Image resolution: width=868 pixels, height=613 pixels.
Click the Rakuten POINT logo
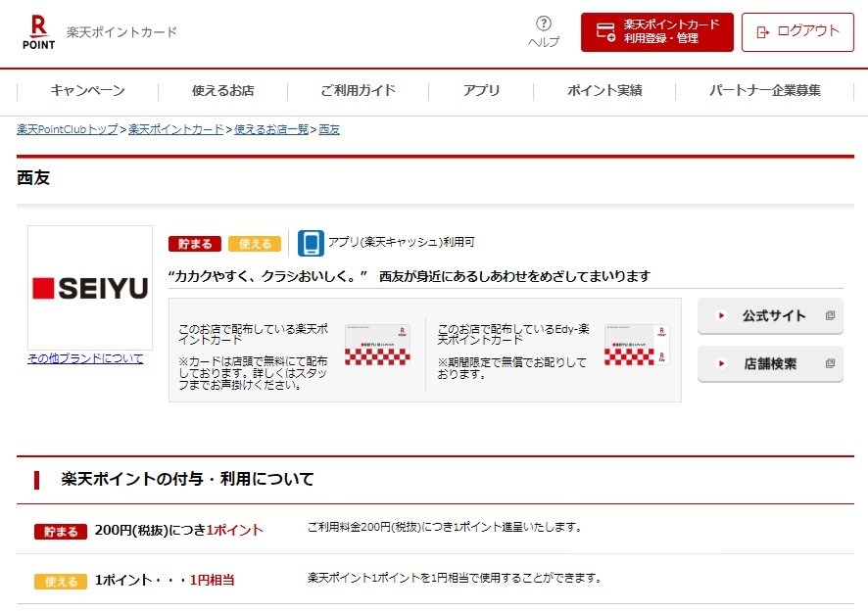(x=38, y=32)
